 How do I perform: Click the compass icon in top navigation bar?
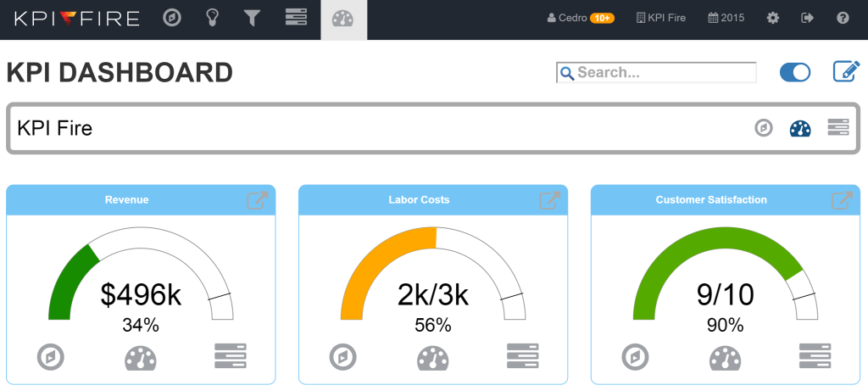click(x=172, y=18)
